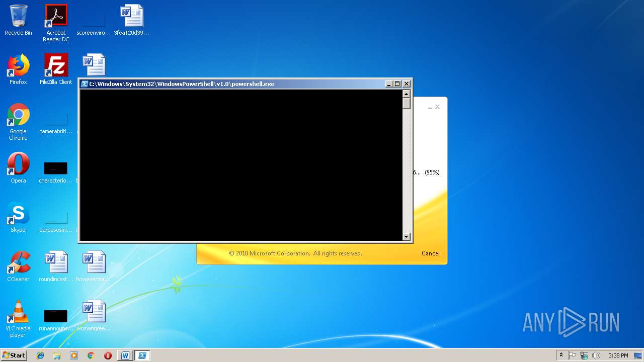This screenshot has width=644, height=362.
Task: Click the Show desktop button
Action: pos(639,355)
